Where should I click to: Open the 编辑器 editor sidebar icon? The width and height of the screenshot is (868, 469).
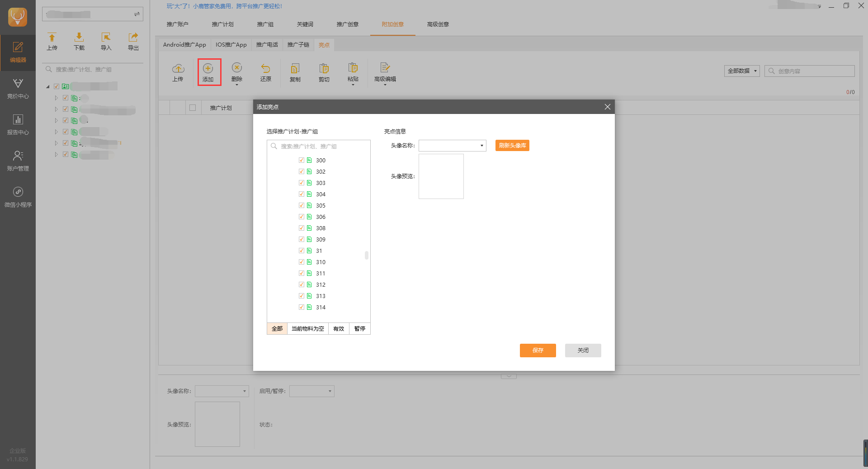tap(18, 52)
